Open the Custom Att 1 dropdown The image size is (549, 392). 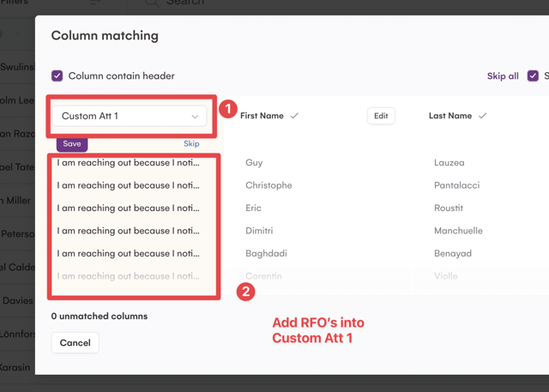point(130,116)
